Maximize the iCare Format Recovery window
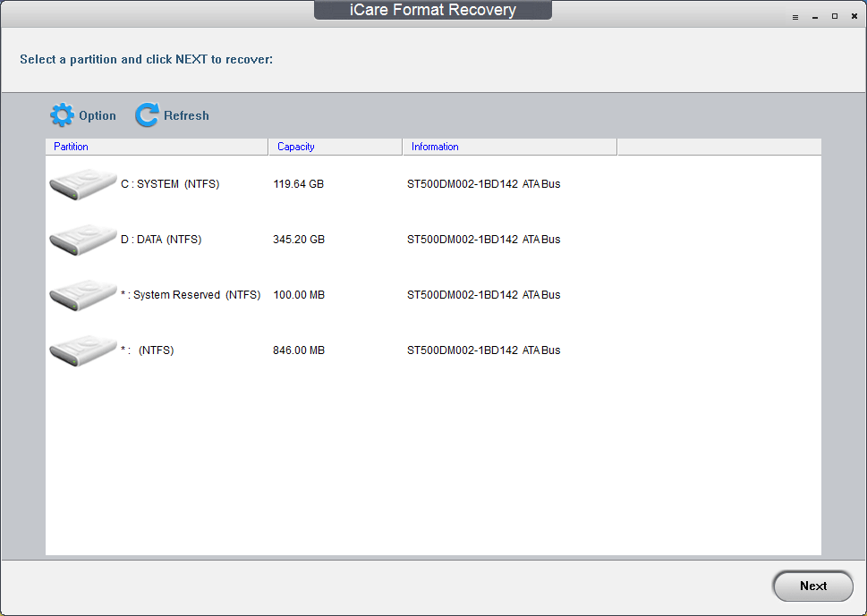Screen dimensions: 867x616 coord(835,17)
